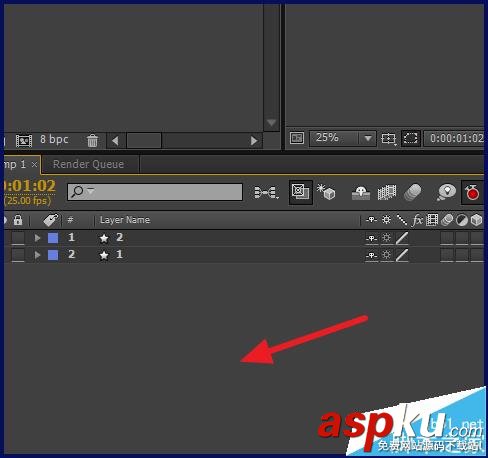The width and height of the screenshot is (488, 458).
Task: Click the 3D layer cube column header icon
Action: (477, 220)
